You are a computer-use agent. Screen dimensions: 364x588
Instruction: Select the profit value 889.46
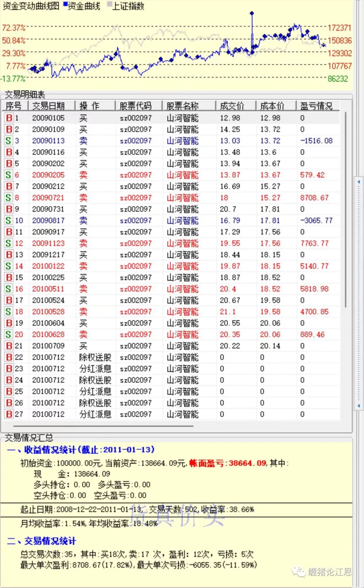[312, 334]
